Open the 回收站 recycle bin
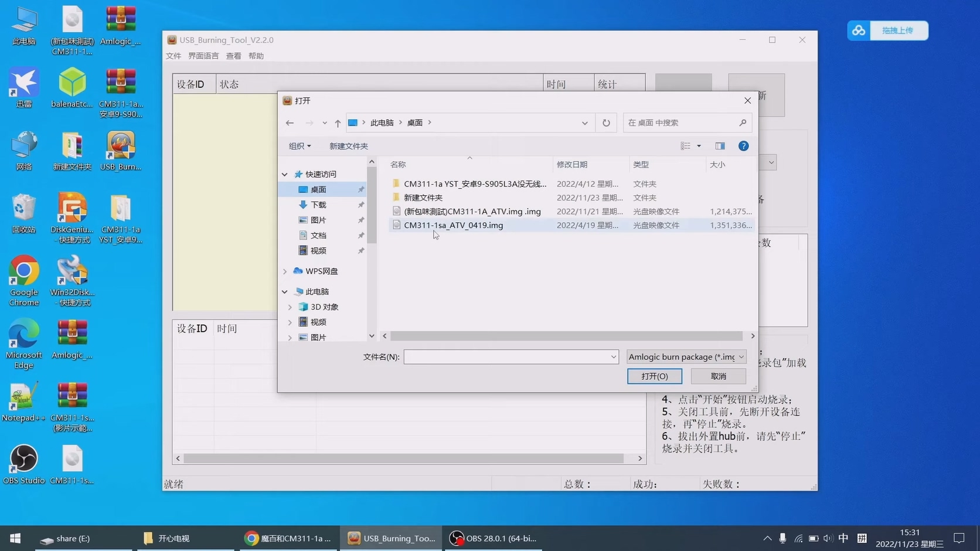Image resolution: width=980 pixels, height=551 pixels. [23, 209]
